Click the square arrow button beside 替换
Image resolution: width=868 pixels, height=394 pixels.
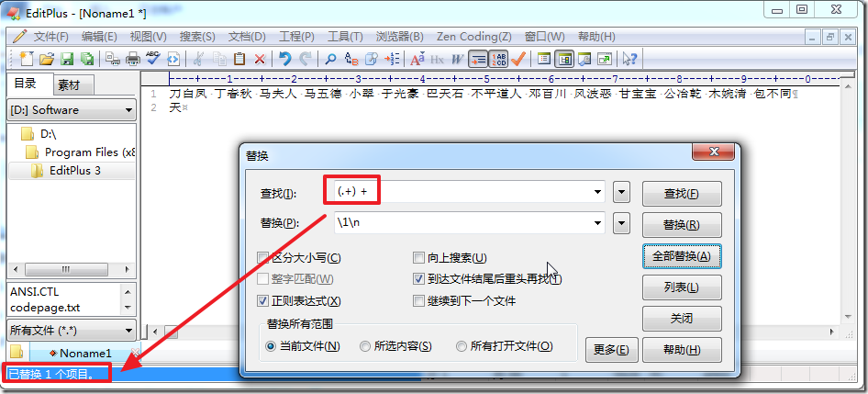622,224
